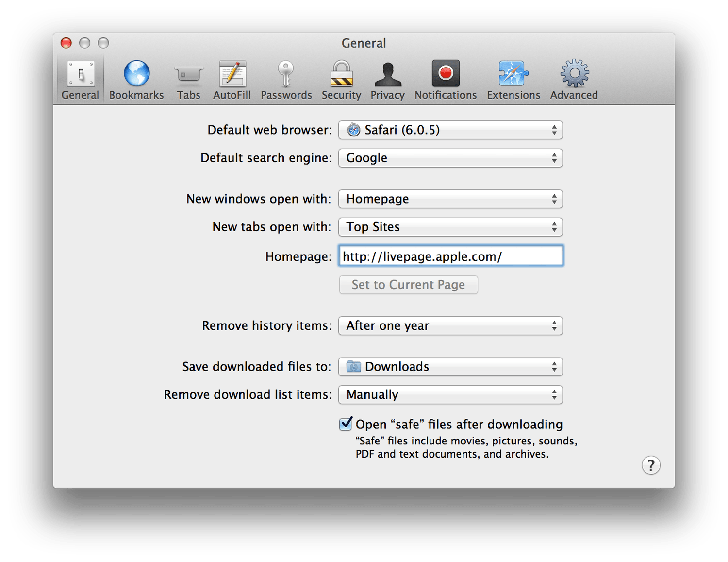Change the Default search engine from Google
Screen dimensions: 728x562
450,158
